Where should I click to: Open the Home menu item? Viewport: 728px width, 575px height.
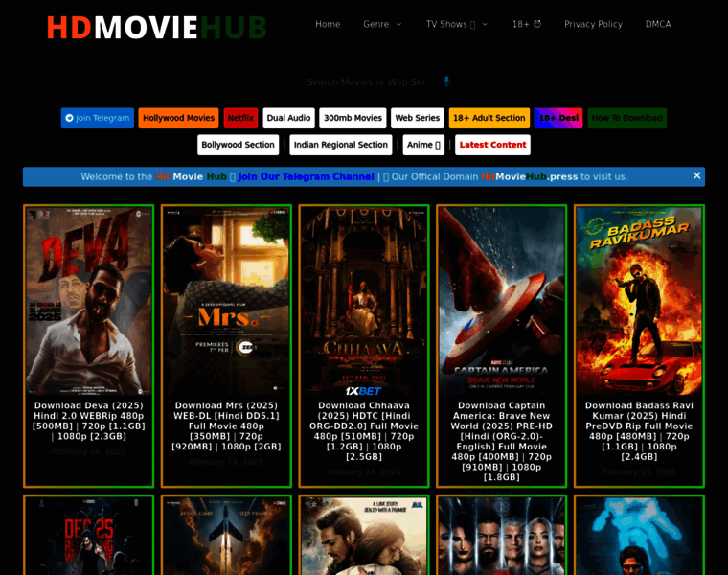(x=328, y=24)
